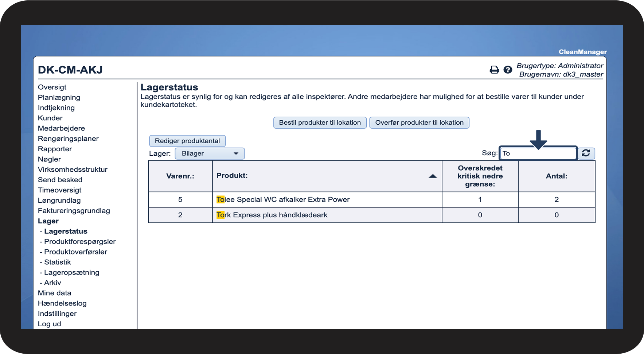Image resolution: width=644 pixels, height=354 pixels.
Task: Select Tork Express plus håndklædeark row
Action: click(272, 215)
